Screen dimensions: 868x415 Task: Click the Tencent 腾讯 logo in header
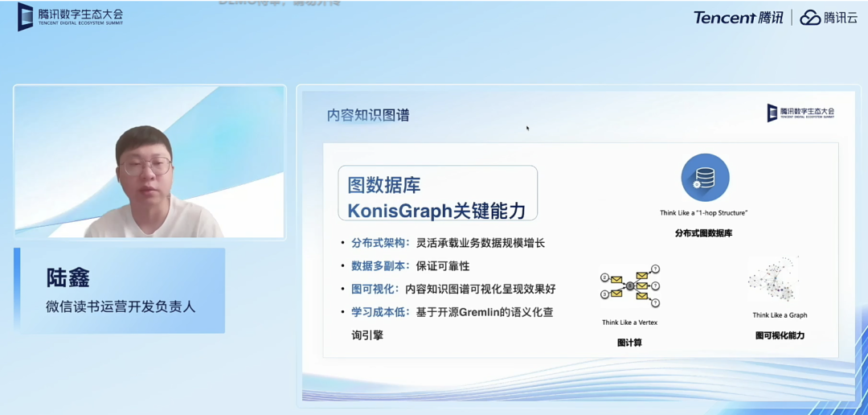(739, 18)
